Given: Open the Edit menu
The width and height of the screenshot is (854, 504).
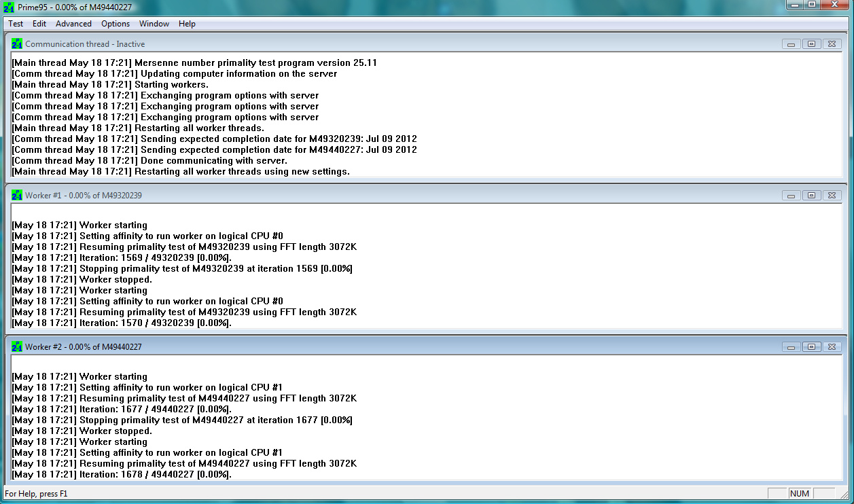Looking at the screenshot, I should 39,24.
